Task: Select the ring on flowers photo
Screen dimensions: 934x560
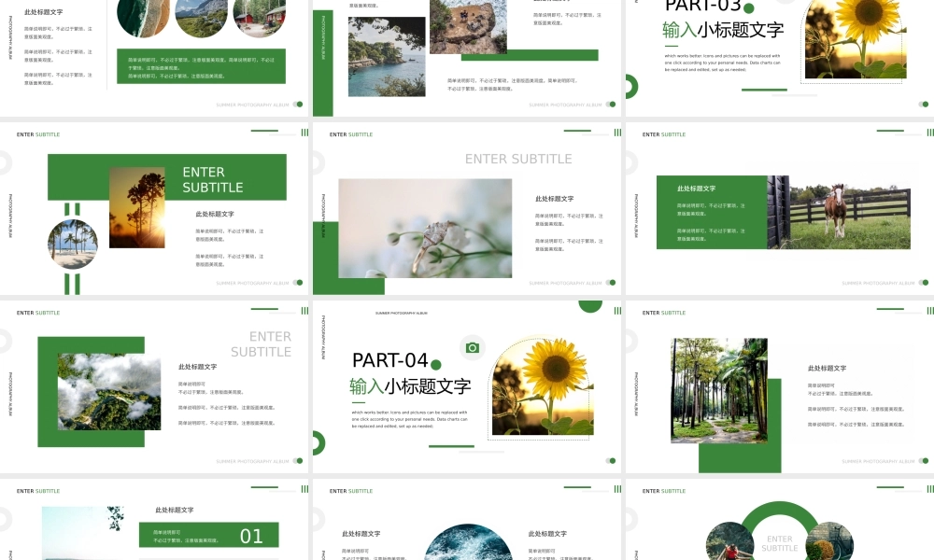Action: [x=425, y=228]
